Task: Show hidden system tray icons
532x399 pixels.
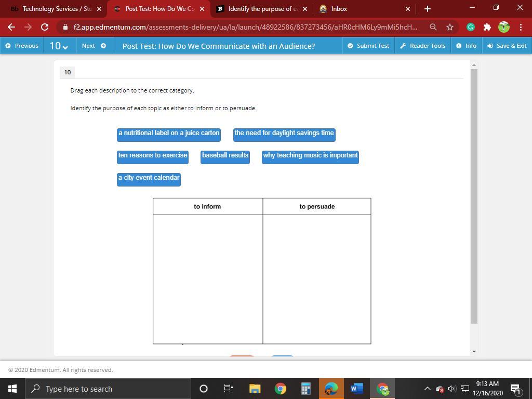Action: 427,389
